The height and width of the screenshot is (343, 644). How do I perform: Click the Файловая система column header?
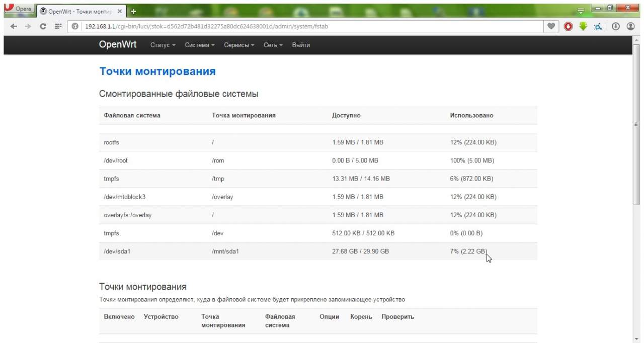click(132, 115)
